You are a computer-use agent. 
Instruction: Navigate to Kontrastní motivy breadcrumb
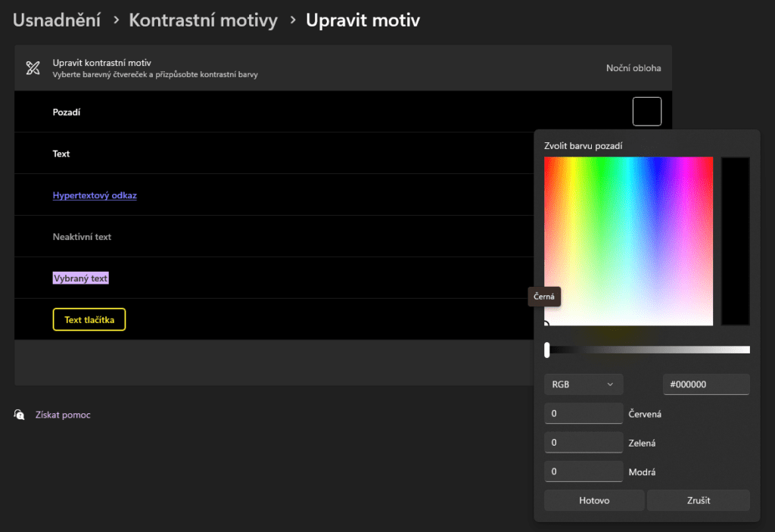click(x=203, y=20)
